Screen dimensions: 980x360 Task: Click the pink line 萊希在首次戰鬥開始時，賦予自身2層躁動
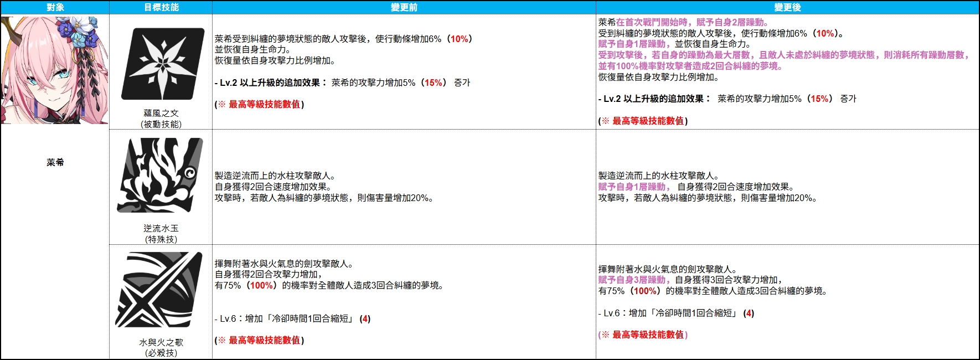(x=683, y=22)
